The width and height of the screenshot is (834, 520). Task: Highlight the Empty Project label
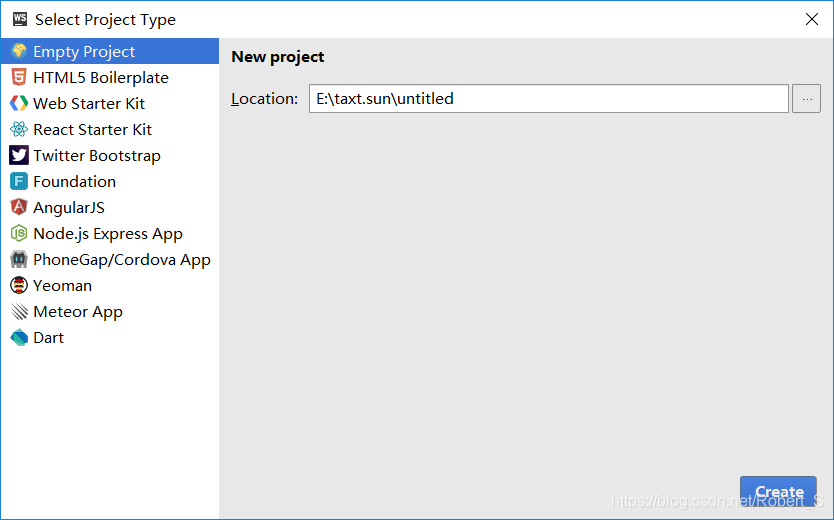click(84, 52)
